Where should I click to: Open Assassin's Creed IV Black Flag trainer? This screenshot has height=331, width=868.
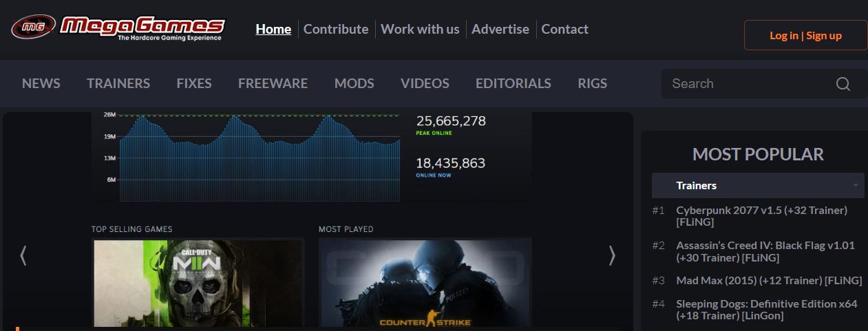click(x=765, y=251)
